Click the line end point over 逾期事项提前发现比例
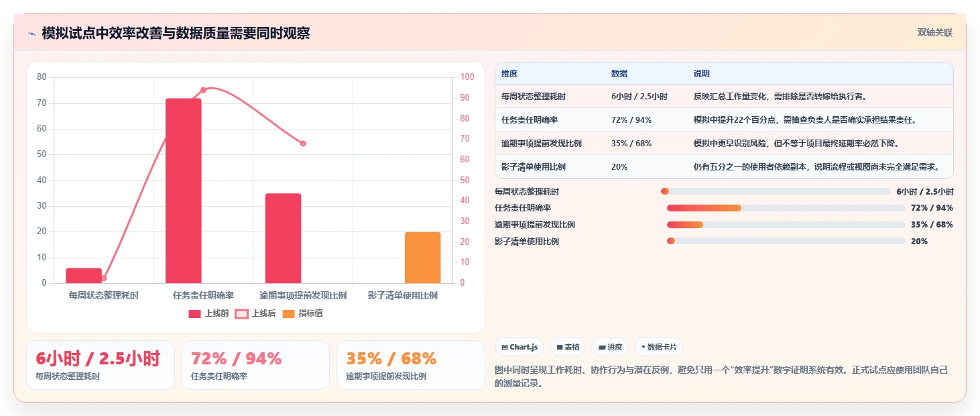980x416 pixels. click(x=303, y=144)
